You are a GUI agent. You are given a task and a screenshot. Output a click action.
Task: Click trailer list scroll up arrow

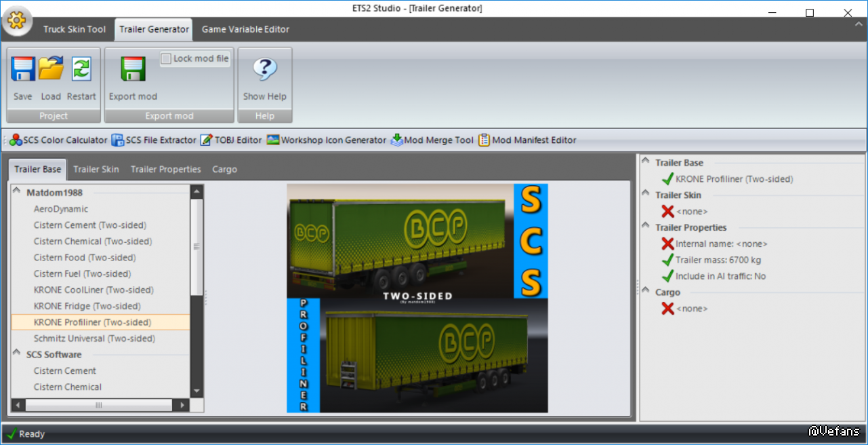pos(197,191)
